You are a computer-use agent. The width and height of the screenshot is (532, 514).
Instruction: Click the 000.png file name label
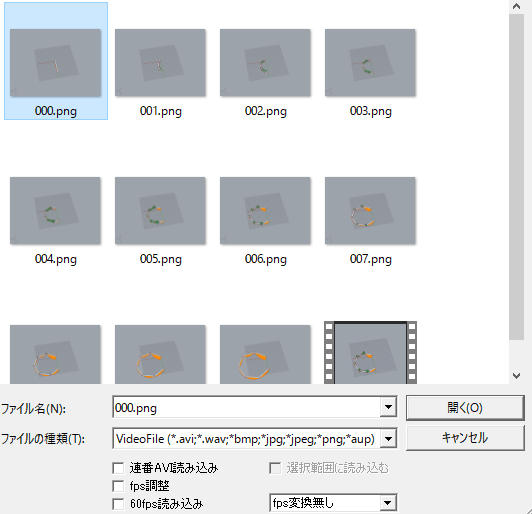(56, 111)
